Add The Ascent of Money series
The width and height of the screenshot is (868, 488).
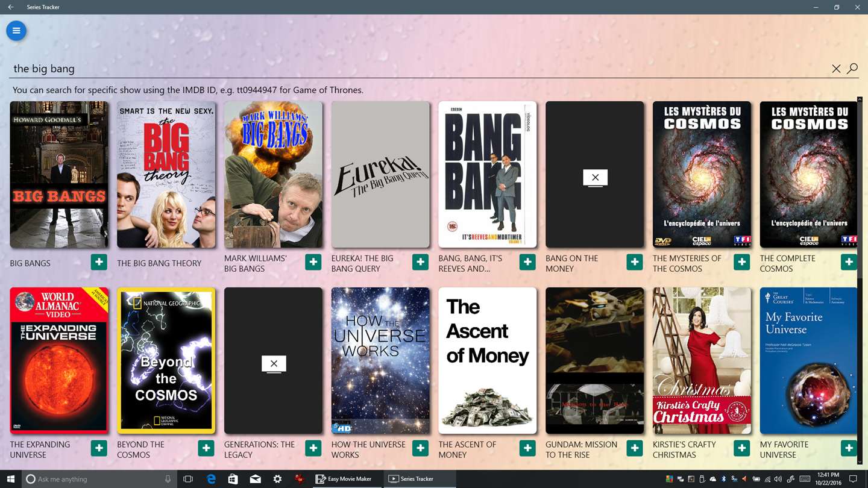tap(527, 448)
